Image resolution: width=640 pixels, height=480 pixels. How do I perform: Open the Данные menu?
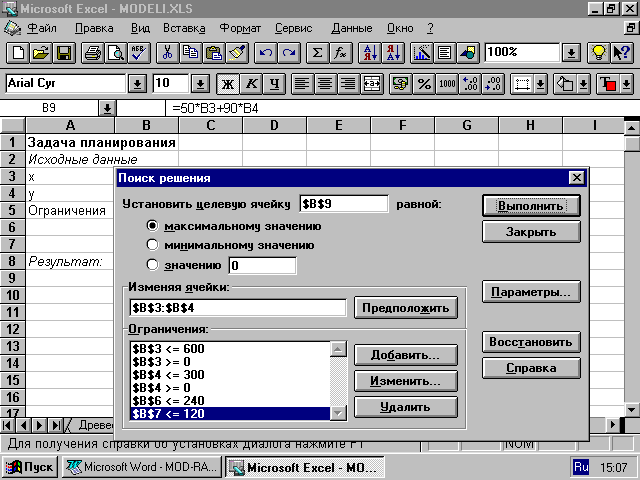352,28
